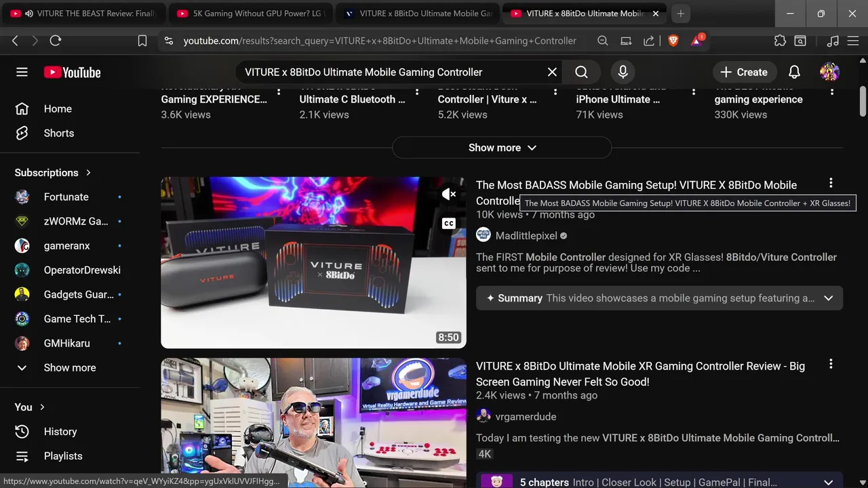The width and height of the screenshot is (868, 488).
Task: Click the address bar URL
Action: click(380, 41)
